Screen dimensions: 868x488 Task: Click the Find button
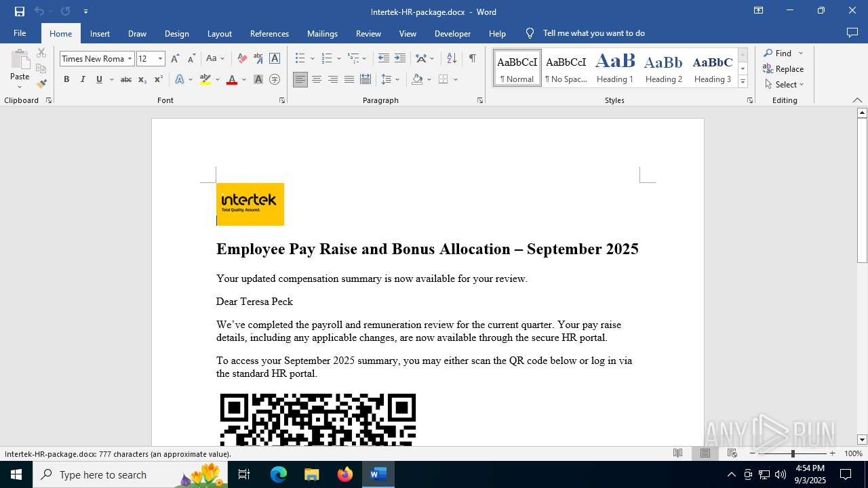pyautogui.click(x=778, y=53)
